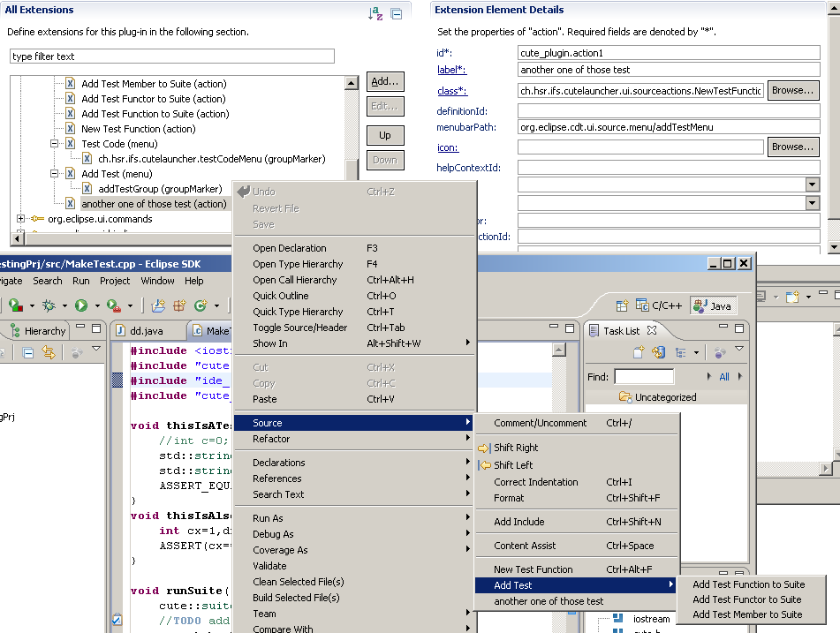Collapse the Test Code (menu) node
The width and height of the screenshot is (840, 633).
(x=54, y=144)
